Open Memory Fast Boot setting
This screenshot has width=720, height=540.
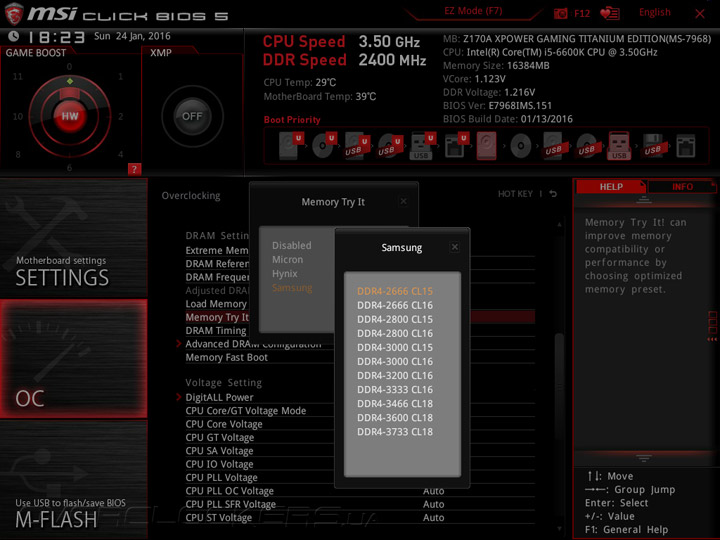[226, 357]
